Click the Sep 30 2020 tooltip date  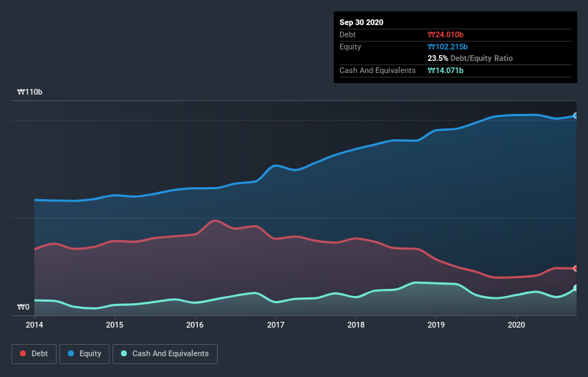[362, 22]
